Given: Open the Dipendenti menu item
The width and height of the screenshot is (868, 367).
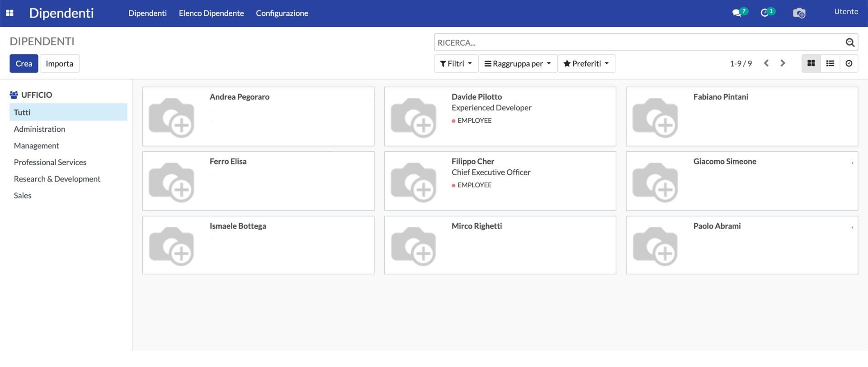Looking at the screenshot, I should coord(147,13).
